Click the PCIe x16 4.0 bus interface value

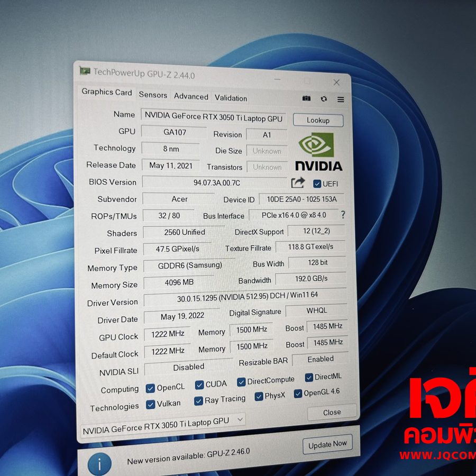[x=294, y=215]
